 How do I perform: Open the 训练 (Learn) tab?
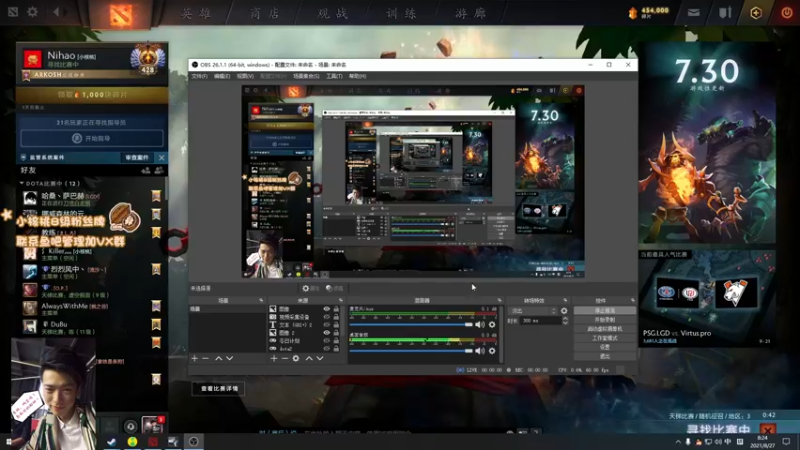(x=401, y=13)
